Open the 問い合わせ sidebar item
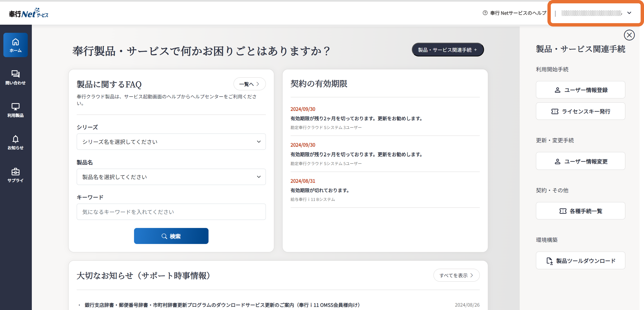Viewport: 644px width, 310px height. tap(16, 78)
